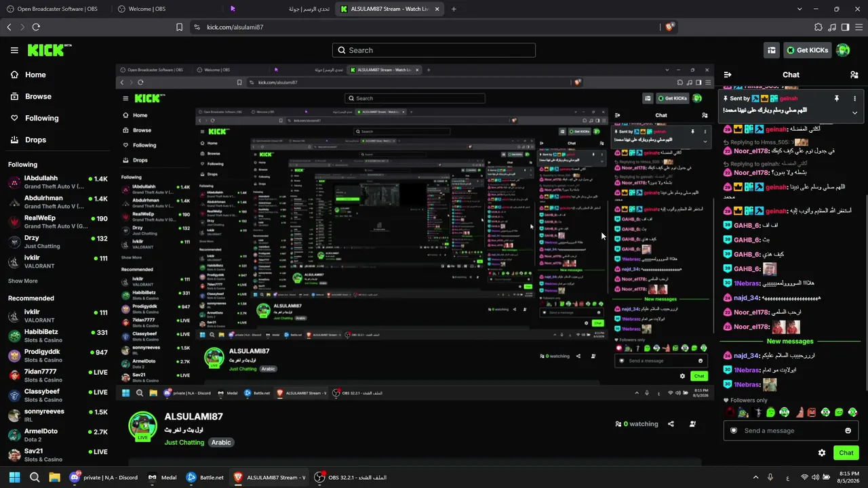
Task: Open user profile avatar menu
Action: 843,50
